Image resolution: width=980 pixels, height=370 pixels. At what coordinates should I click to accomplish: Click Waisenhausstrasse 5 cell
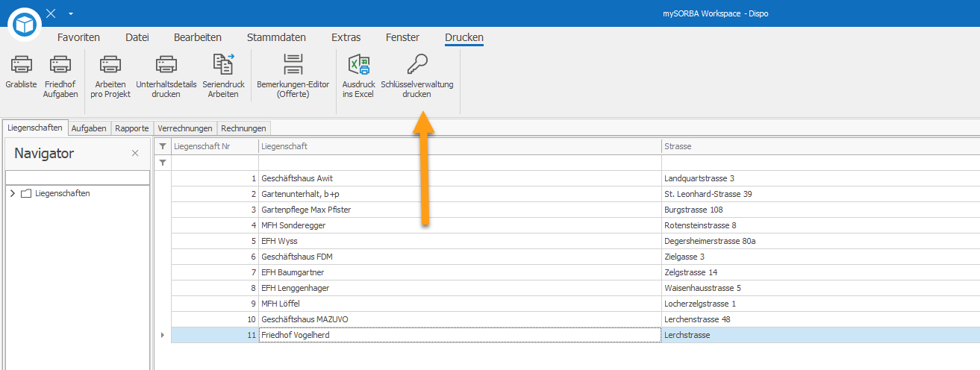[821, 288]
